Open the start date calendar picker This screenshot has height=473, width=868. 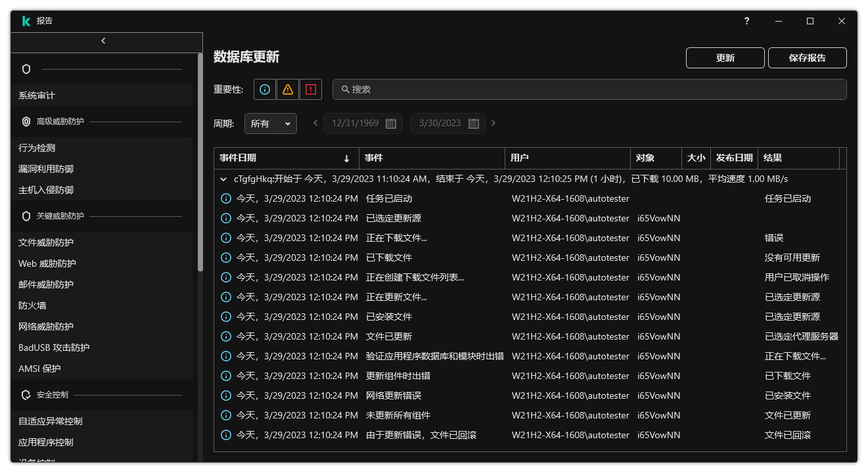coord(390,123)
